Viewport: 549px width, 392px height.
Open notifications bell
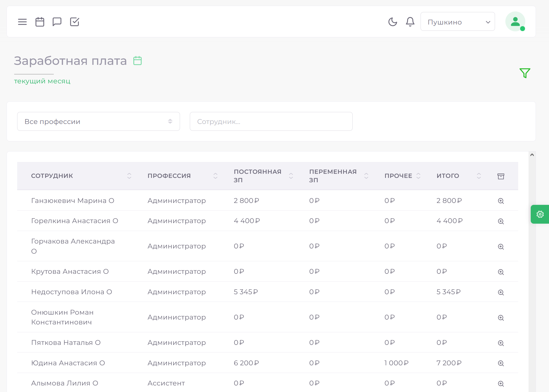[410, 22]
